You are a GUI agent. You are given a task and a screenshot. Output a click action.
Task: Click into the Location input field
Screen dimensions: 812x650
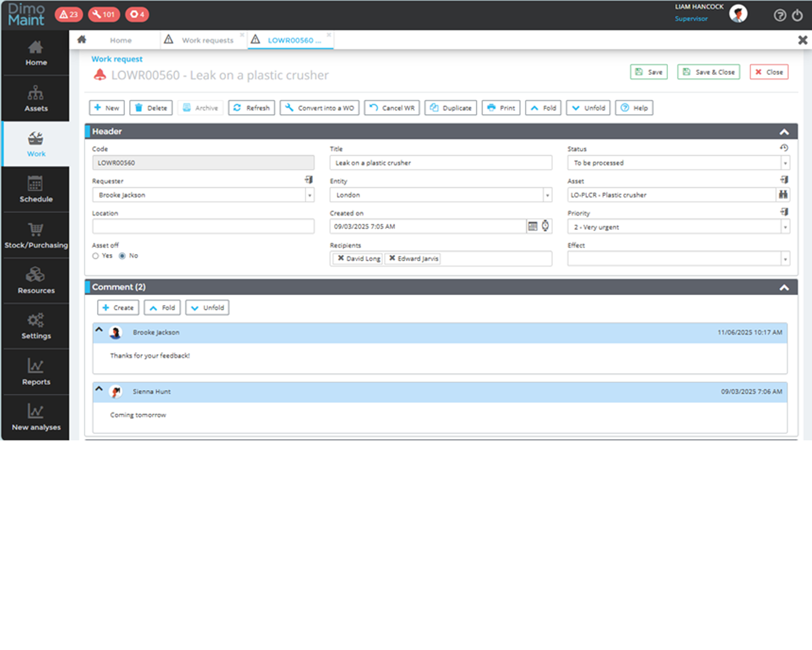(203, 226)
